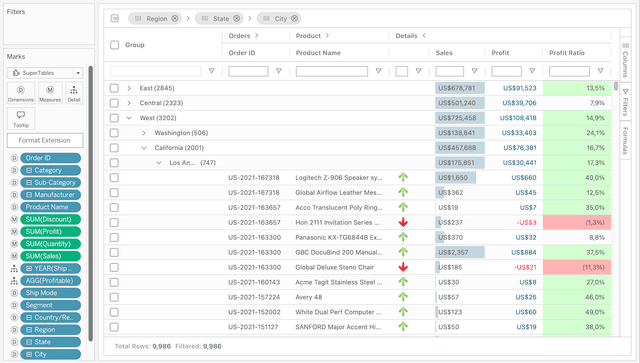Click the hierarchy icon beside AGG(Profitable) pill
This screenshot has height=363, width=640.
(x=14, y=281)
